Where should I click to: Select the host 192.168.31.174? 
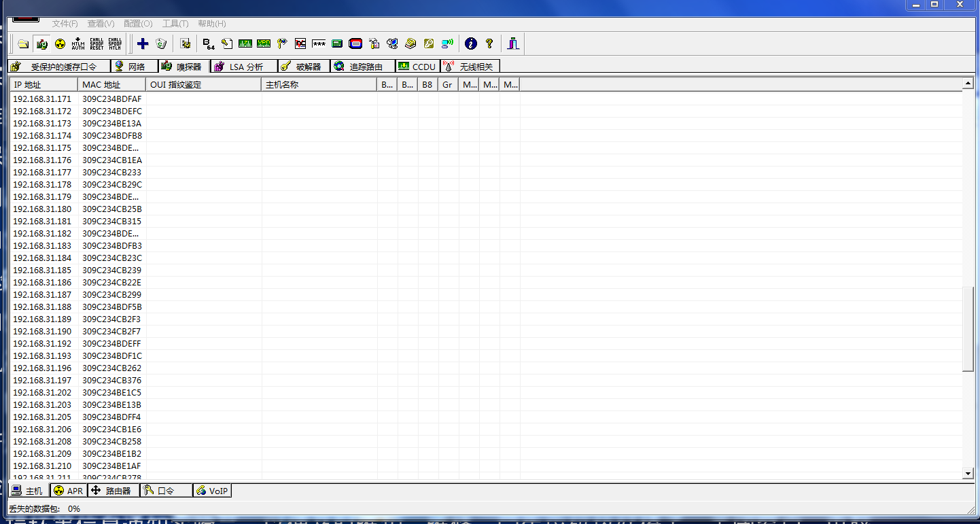486,136
